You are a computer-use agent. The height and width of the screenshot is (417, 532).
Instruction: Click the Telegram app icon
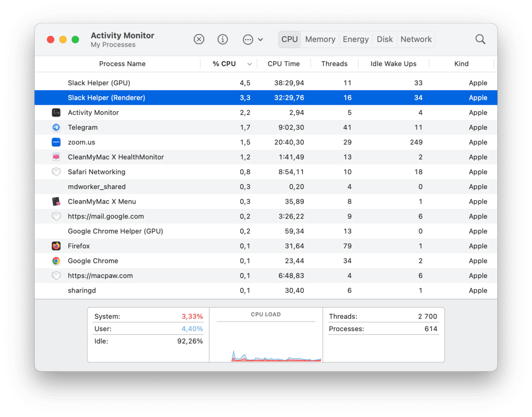pyautogui.click(x=56, y=127)
